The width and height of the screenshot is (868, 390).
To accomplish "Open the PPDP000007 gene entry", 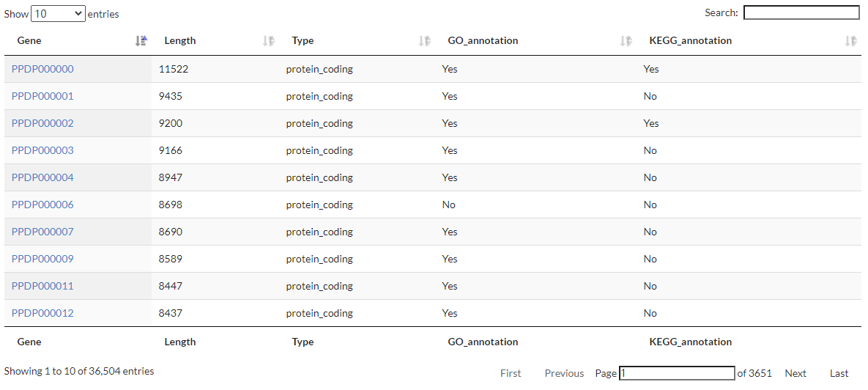I will (x=42, y=232).
